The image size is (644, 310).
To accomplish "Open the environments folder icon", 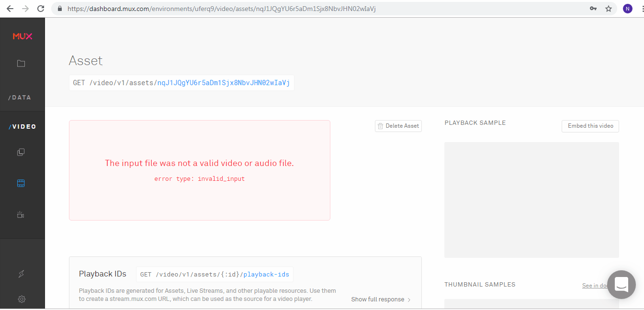I will [x=22, y=63].
